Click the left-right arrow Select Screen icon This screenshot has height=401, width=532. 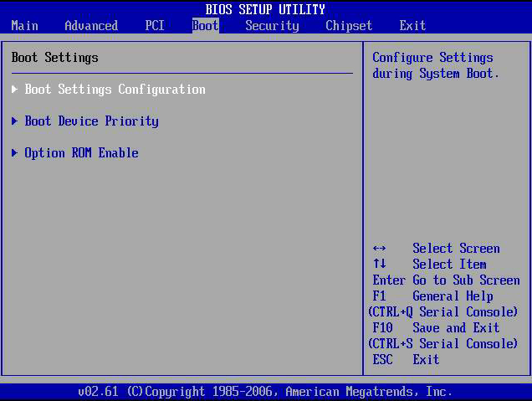point(379,249)
